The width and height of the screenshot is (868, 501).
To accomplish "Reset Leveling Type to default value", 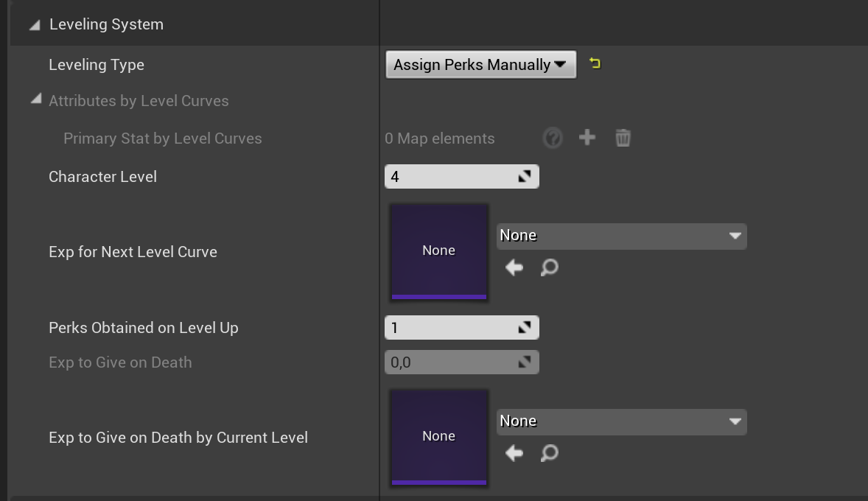I will click(595, 64).
